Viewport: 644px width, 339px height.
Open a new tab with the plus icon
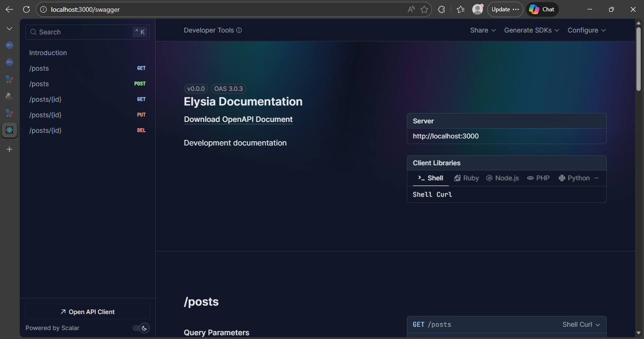click(9, 149)
